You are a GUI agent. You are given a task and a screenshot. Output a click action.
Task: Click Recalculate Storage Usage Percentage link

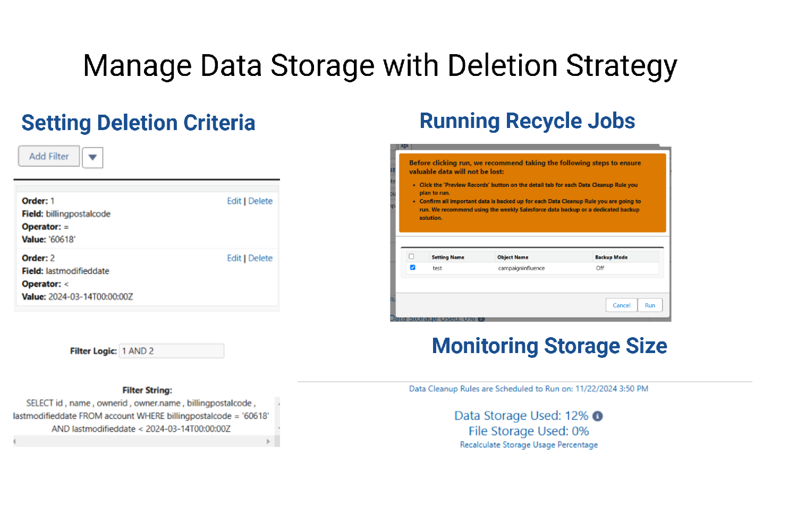(529, 445)
